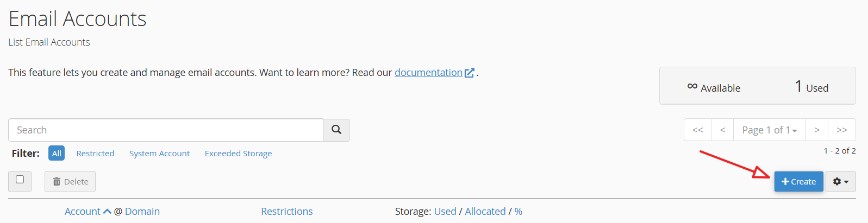868x223 pixels.
Task: Open the gear settings dropdown
Action: click(x=840, y=182)
